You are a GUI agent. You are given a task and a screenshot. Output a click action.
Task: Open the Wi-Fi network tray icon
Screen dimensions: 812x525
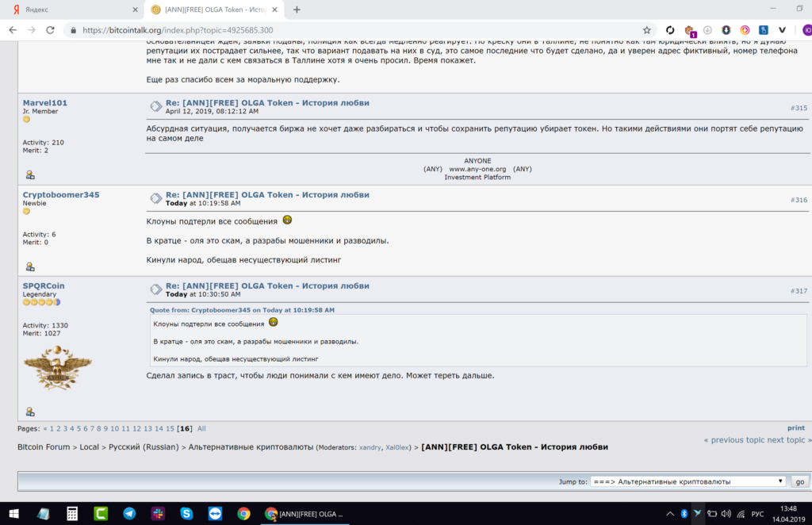pos(741,514)
